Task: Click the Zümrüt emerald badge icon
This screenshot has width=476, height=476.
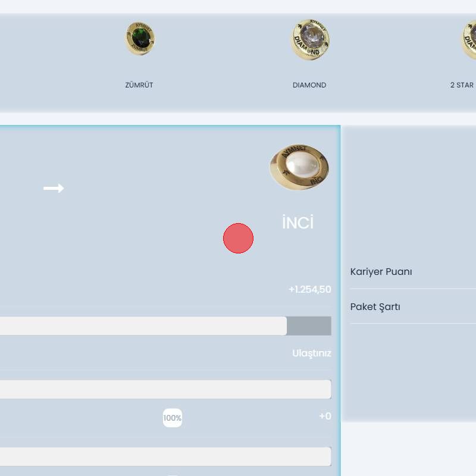Action: tap(140, 39)
